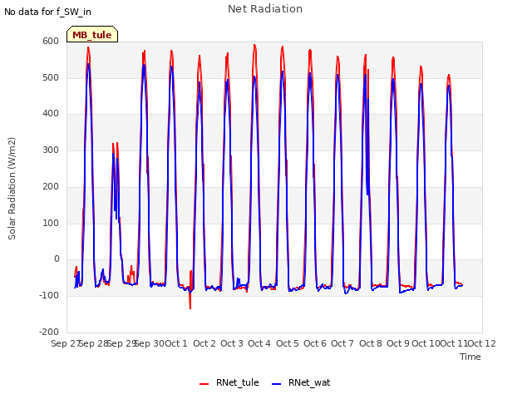Toggle the RNet_wat legend entry
Image resolution: width=532 pixels, height=399 pixels.
(301, 382)
